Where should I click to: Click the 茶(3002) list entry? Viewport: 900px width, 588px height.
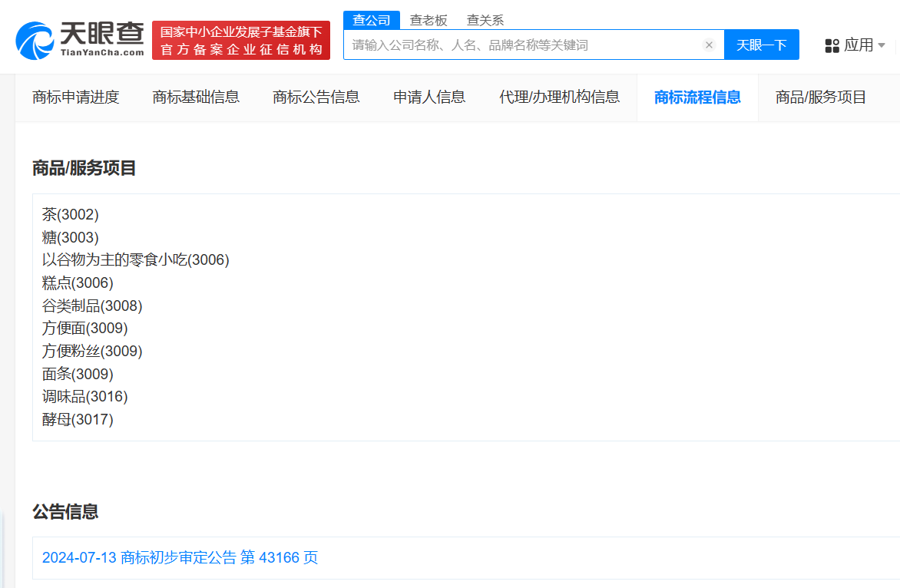coord(70,214)
